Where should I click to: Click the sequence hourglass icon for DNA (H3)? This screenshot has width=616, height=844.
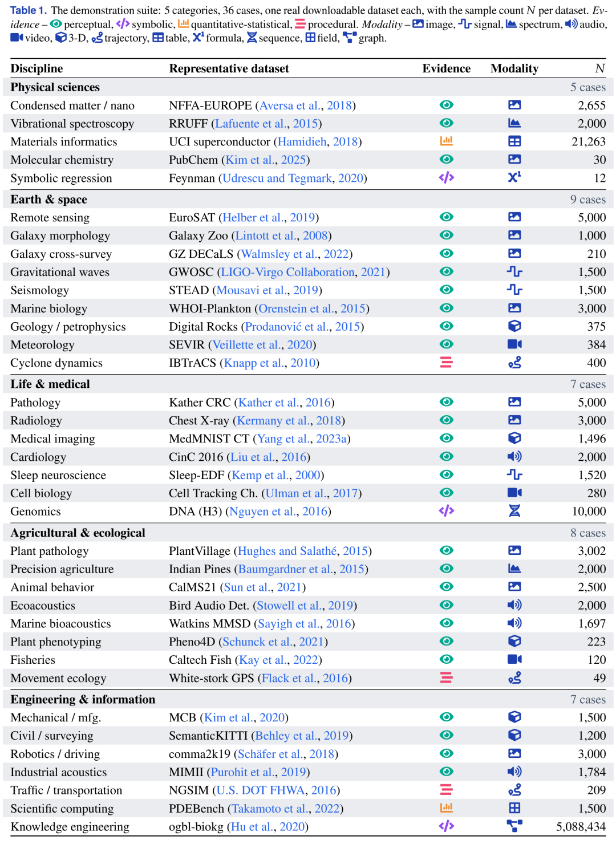pyautogui.click(x=514, y=510)
